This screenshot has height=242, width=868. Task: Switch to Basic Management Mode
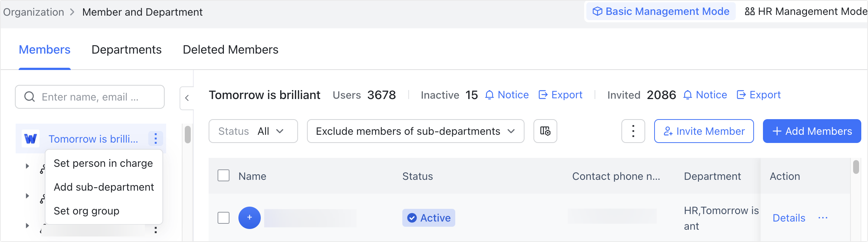click(x=661, y=12)
